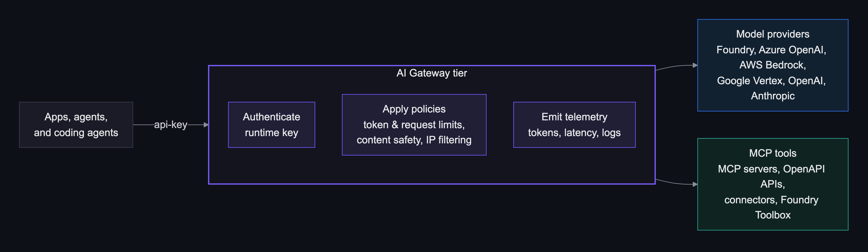Click the arrowhead pointing to MCP tools
The image size is (868, 252).
pos(695,184)
